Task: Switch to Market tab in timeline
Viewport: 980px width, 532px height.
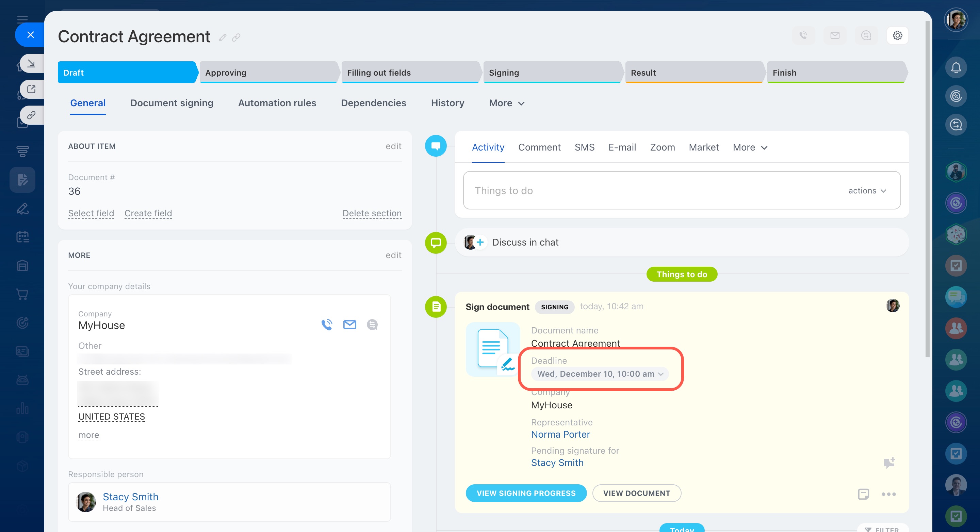Action: [703, 147]
